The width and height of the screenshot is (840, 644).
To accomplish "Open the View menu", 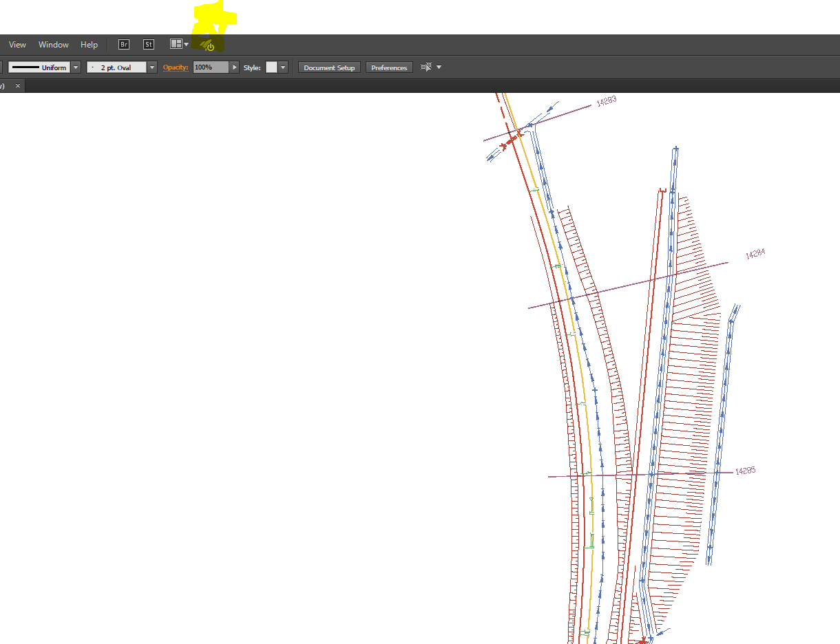I will [17, 45].
